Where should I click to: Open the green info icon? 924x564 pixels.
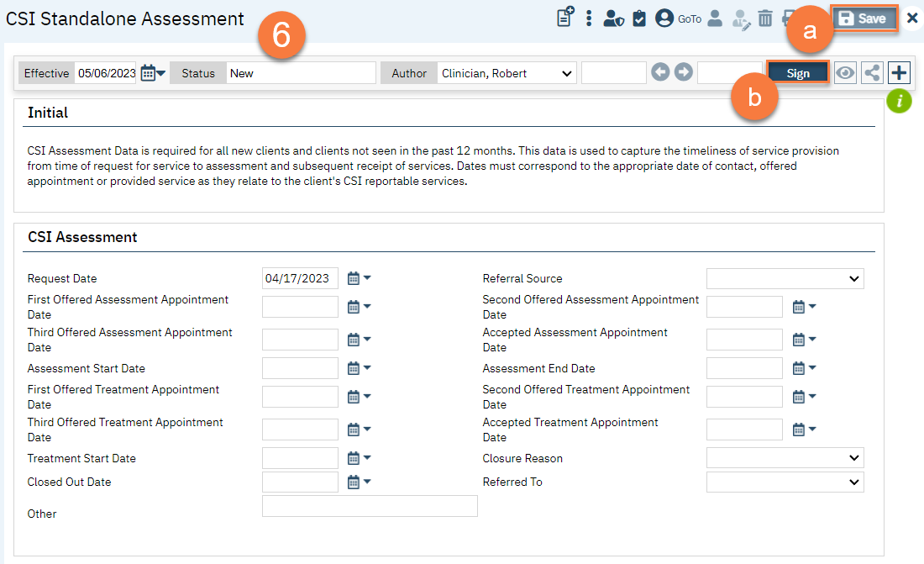tap(899, 101)
